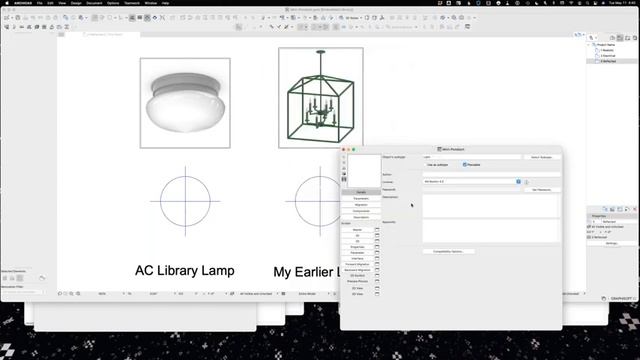Open the File menu
Screen dimensions: 640x360
(40, 3)
